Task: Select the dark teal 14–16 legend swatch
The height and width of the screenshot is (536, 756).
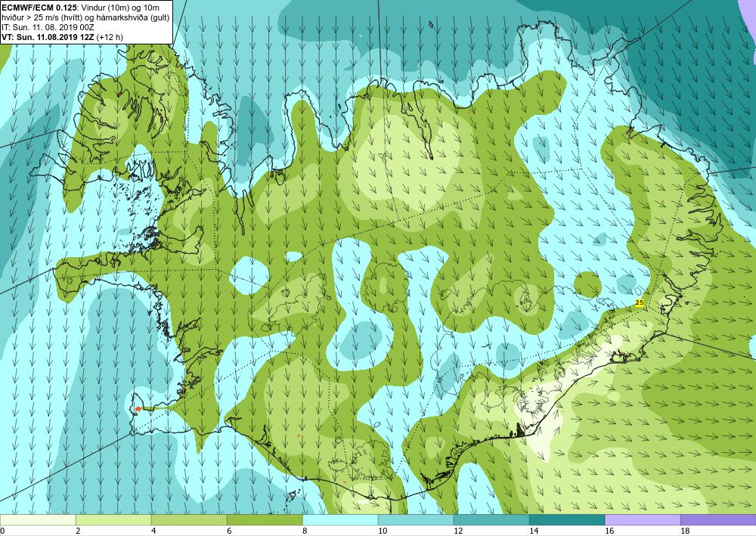Action: tap(567, 519)
